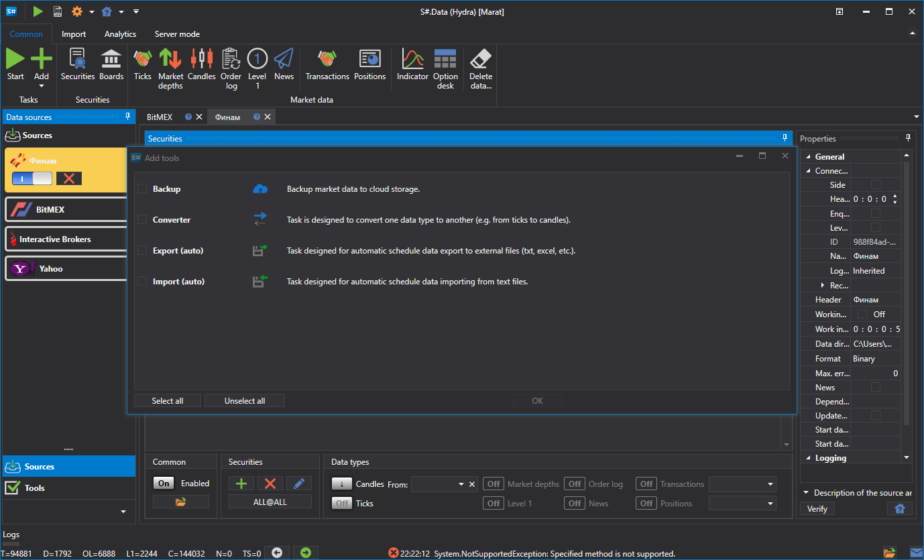Viewport: 924px width, 560px height.
Task: Remove Финам source with red X
Action: click(x=68, y=178)
